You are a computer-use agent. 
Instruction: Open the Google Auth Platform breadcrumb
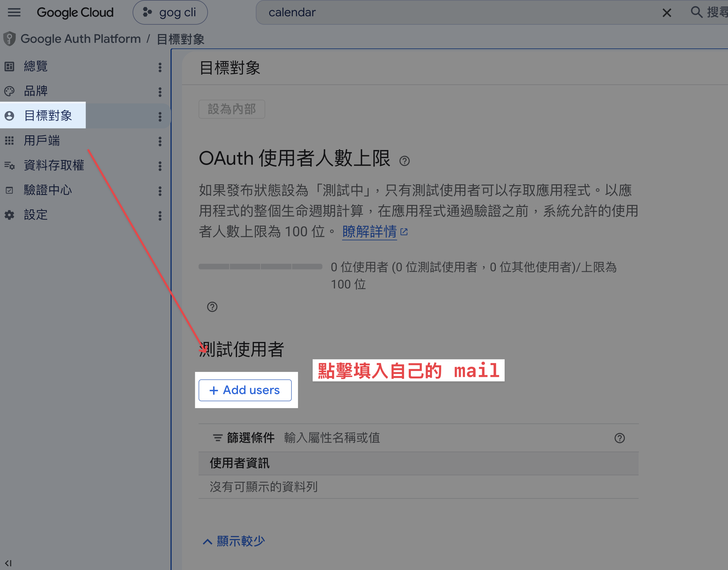(x=80, y=39)
